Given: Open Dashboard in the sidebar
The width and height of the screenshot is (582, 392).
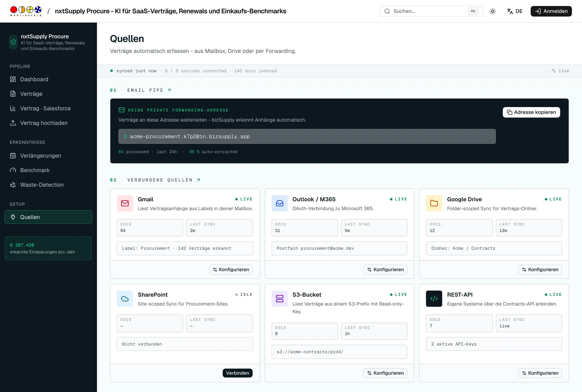Looking at the screenshot, I should pyautogui.click(x=48, y=79).
